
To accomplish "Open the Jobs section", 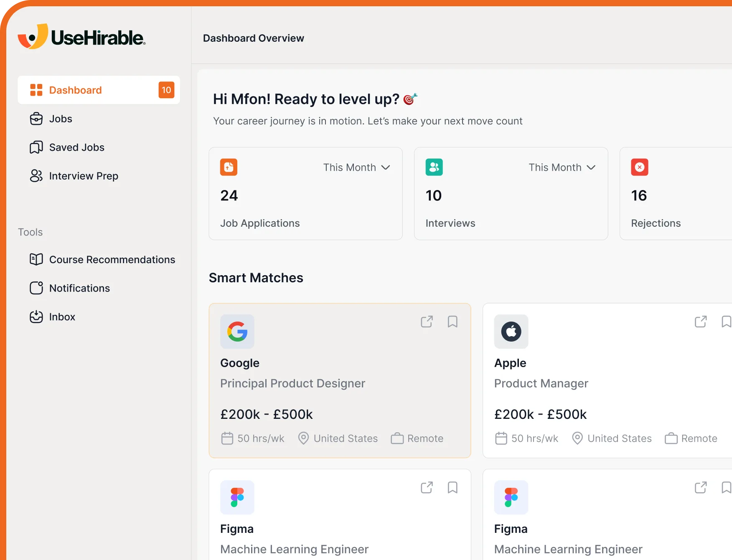I will click(99, 119).
